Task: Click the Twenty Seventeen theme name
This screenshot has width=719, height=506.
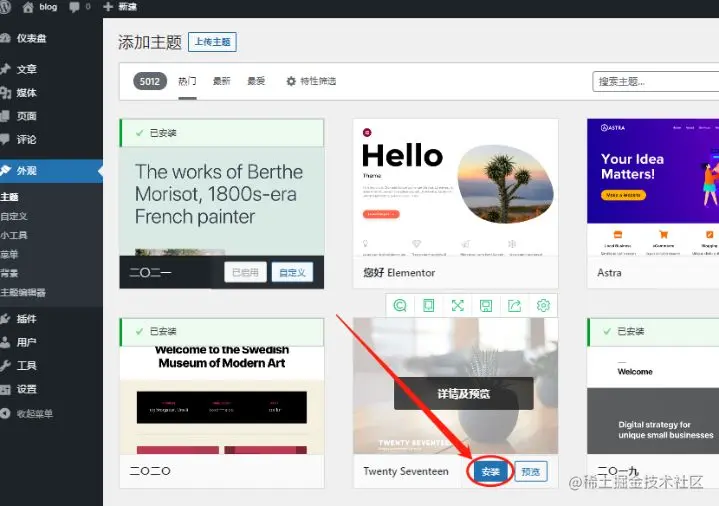Action: pyautogui.click(x=406, y=471)
